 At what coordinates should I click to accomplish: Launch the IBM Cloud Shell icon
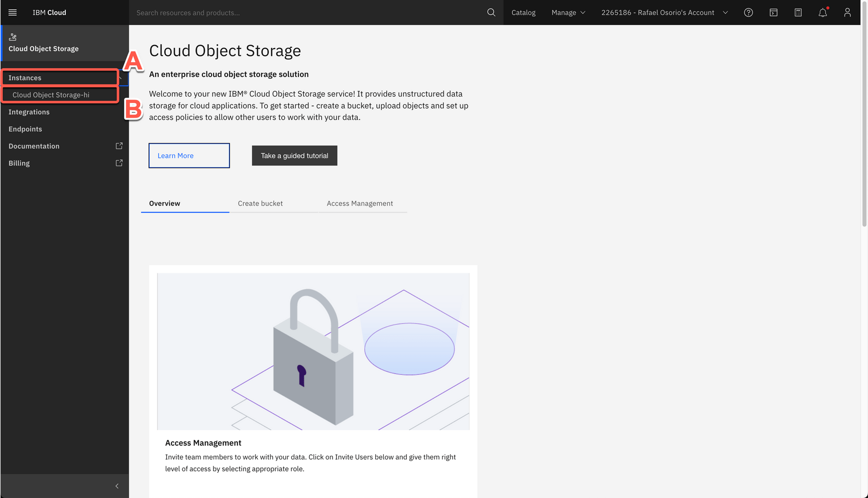coord(773,13)
